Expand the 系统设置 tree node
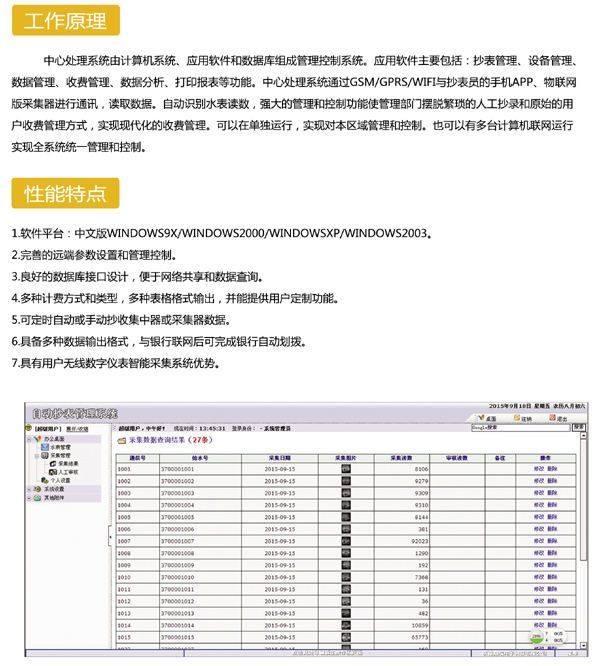This screenshot has width=600, height=666. pyautogui.click(x=29, y=489)
